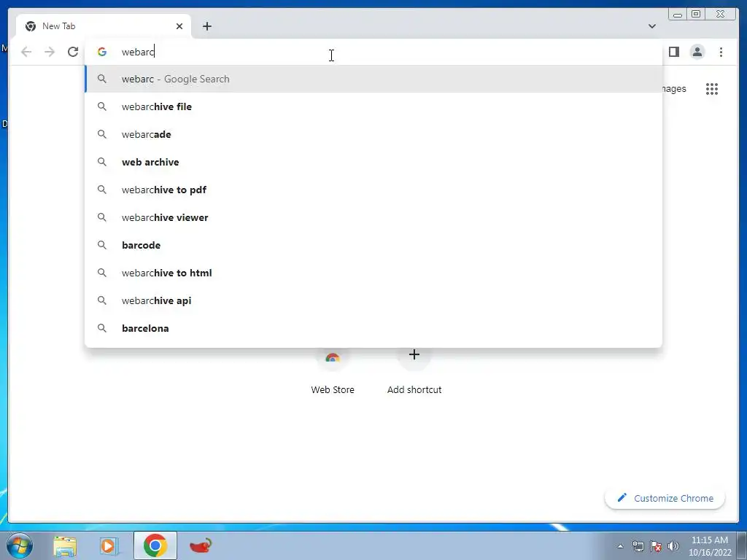Select the 'barcelona' suggestion
The width and height of the screenshot is (747, 560).
374,328
